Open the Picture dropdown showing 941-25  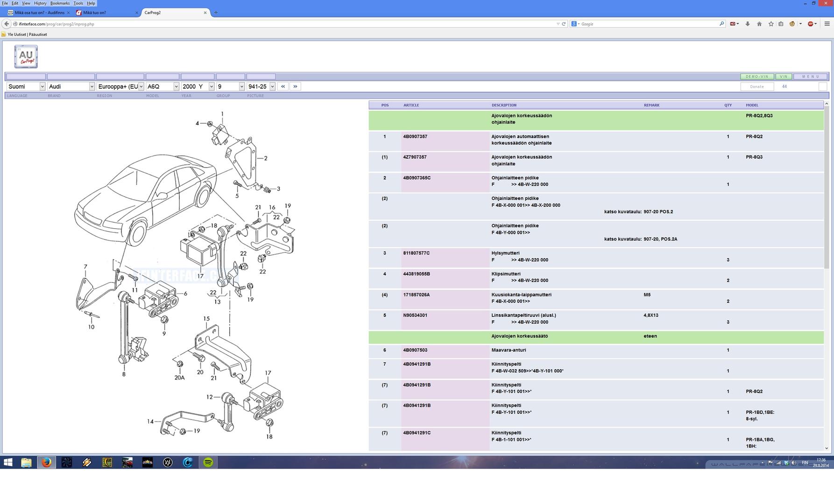pyautogui.click(x=261, y=86)
